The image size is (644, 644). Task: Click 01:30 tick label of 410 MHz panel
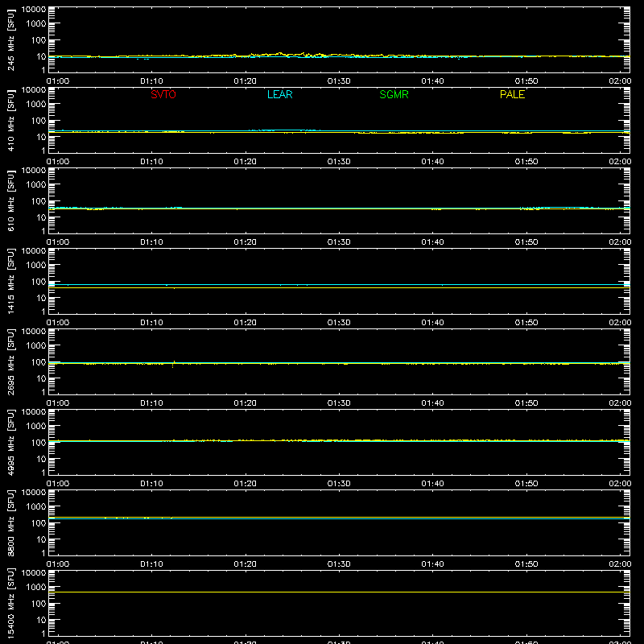pyautogui.click(x=339, y=162)
